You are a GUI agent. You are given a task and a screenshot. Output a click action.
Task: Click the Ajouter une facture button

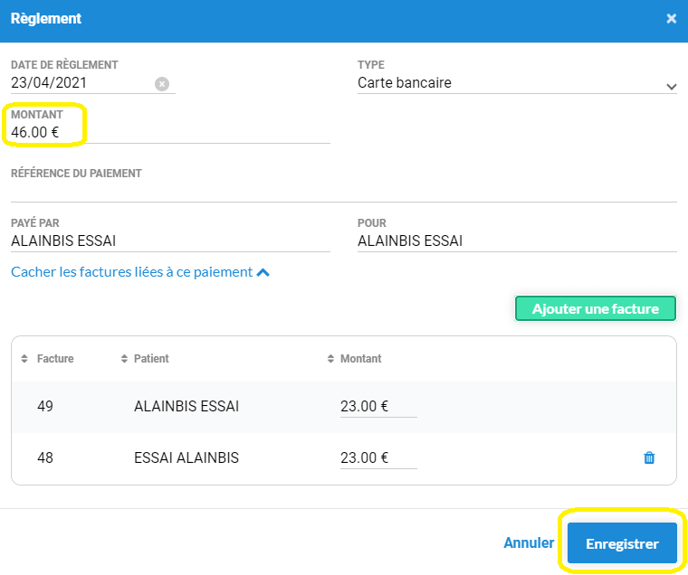point(595,309)
